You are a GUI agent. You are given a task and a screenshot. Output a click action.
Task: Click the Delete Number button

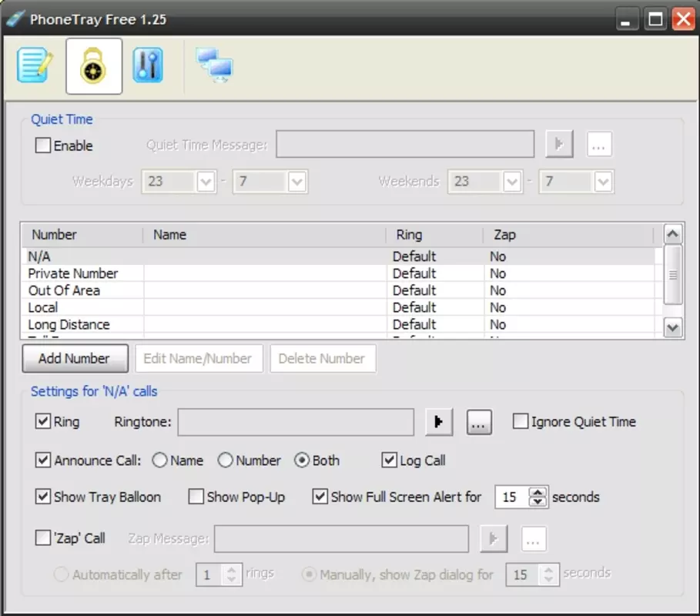tap(323, 359)
